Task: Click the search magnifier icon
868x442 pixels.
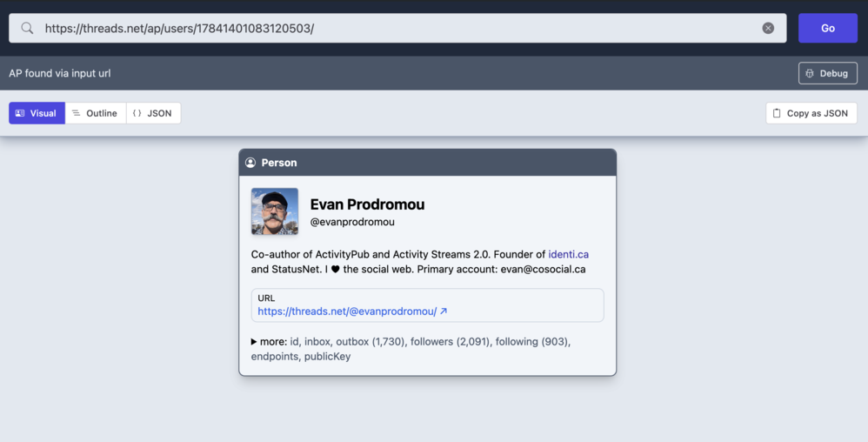Action: (27, 28)
